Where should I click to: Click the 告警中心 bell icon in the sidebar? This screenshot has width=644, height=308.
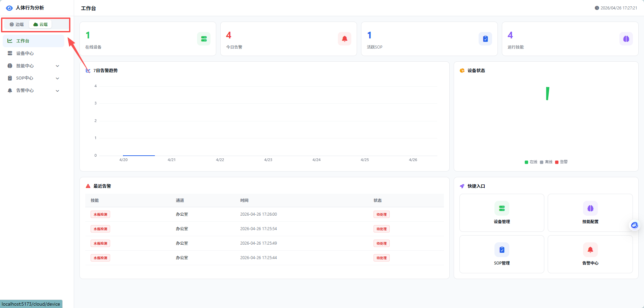10,90
